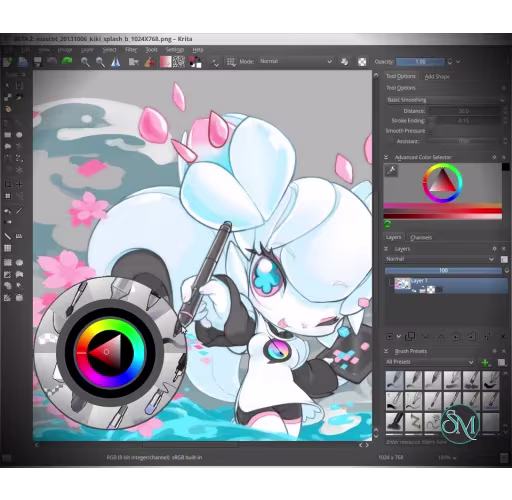The image size is (512, 500).
Task: Float the Layers docker diamond button
Action: click(494, 249)
